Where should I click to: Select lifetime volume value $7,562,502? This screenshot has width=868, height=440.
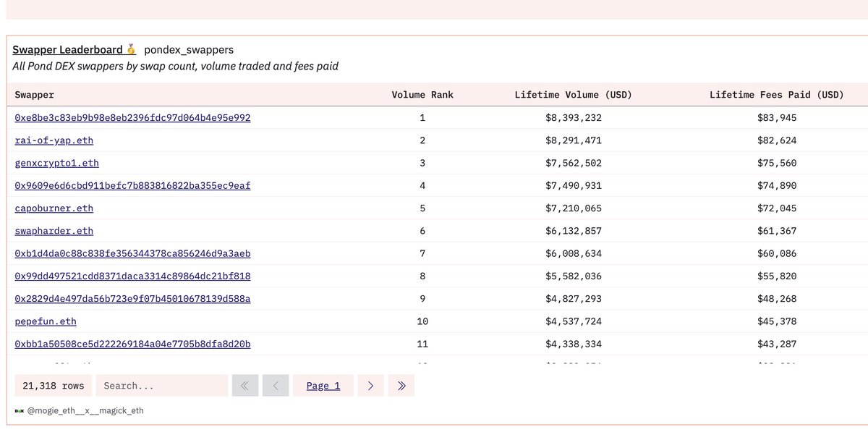coord(574,163)
